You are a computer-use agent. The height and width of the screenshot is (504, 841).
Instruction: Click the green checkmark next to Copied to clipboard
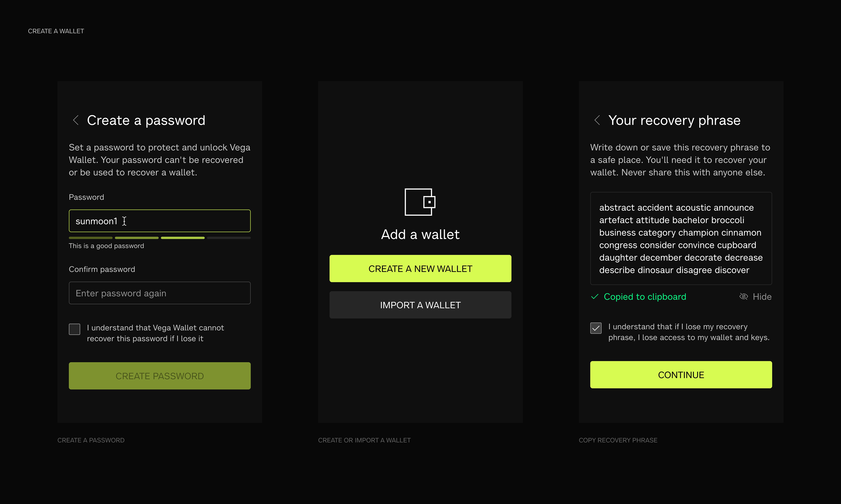594,296
